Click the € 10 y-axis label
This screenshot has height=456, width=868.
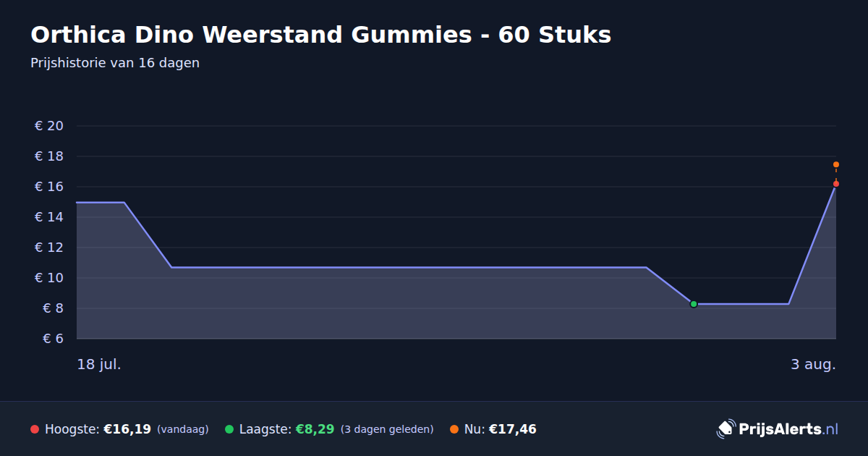coord(49,278)
